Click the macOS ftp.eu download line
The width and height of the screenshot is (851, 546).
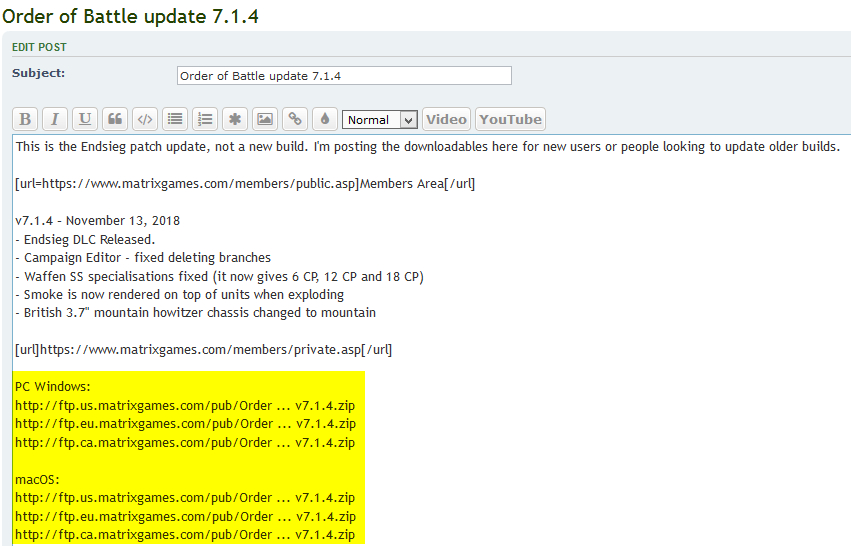[x=185, y=516]
